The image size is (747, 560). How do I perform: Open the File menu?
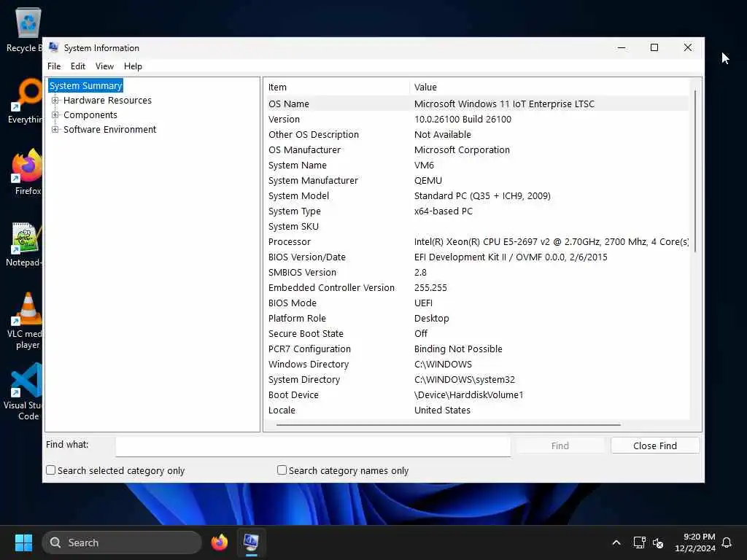point(54,66)
